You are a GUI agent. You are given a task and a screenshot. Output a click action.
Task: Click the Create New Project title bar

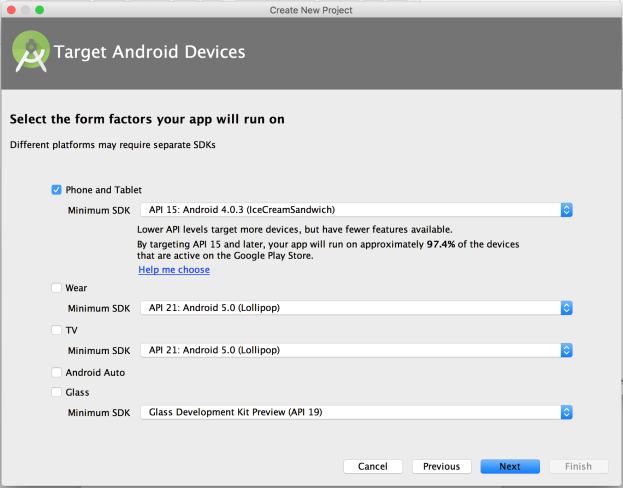click(x=311, y=9)
